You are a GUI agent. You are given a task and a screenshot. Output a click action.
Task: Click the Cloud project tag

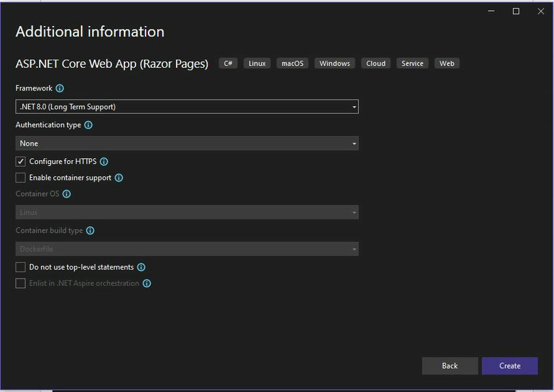click(x=375, y=63)
